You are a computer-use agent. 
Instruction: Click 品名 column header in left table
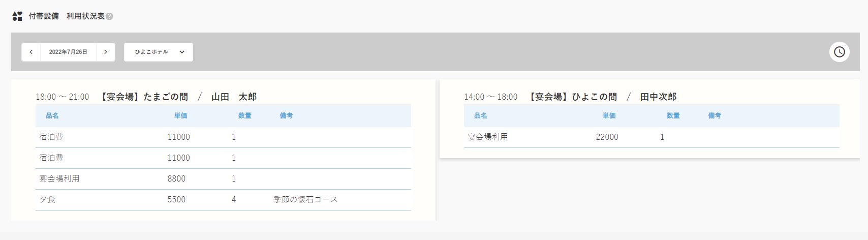click(52, 116)
